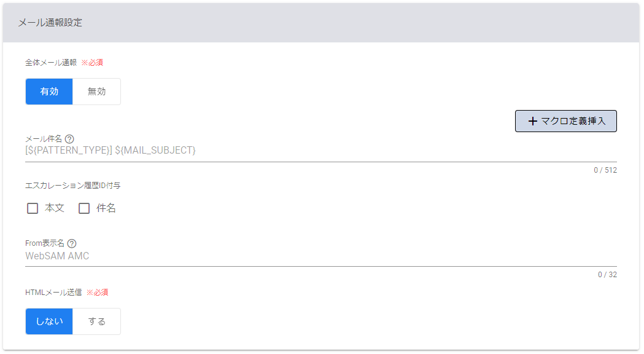This screenshot has width=644, height=354.
Task: Check the 件名 checkbox
Action: [84, 208]
